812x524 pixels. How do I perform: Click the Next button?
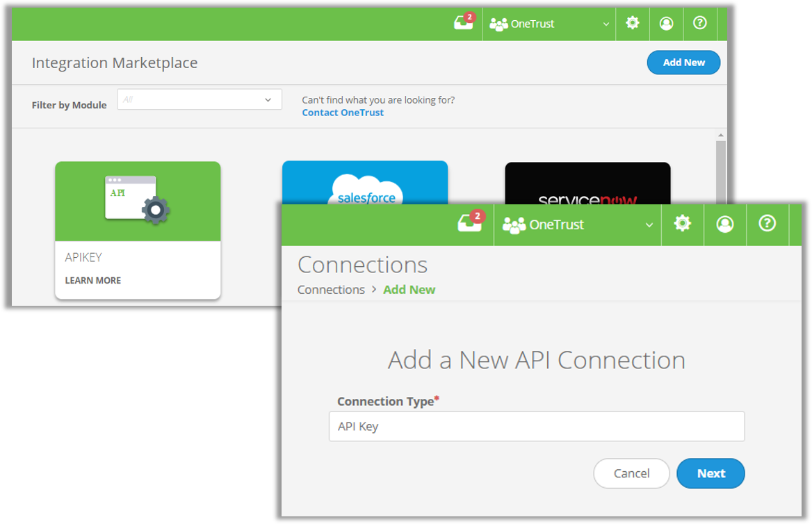click(710, 473)
